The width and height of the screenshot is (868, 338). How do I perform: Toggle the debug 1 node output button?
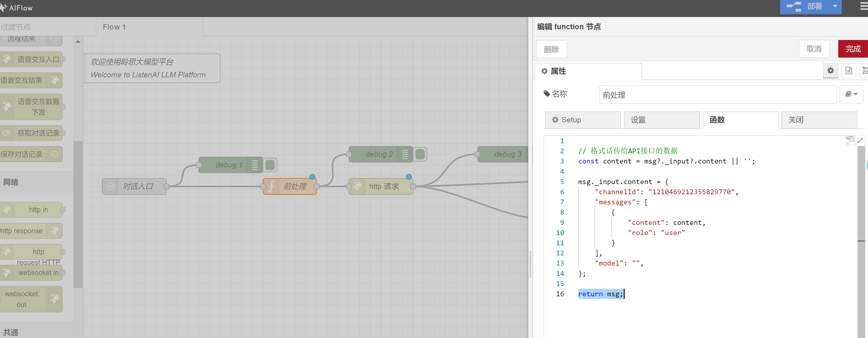[270, 165]
